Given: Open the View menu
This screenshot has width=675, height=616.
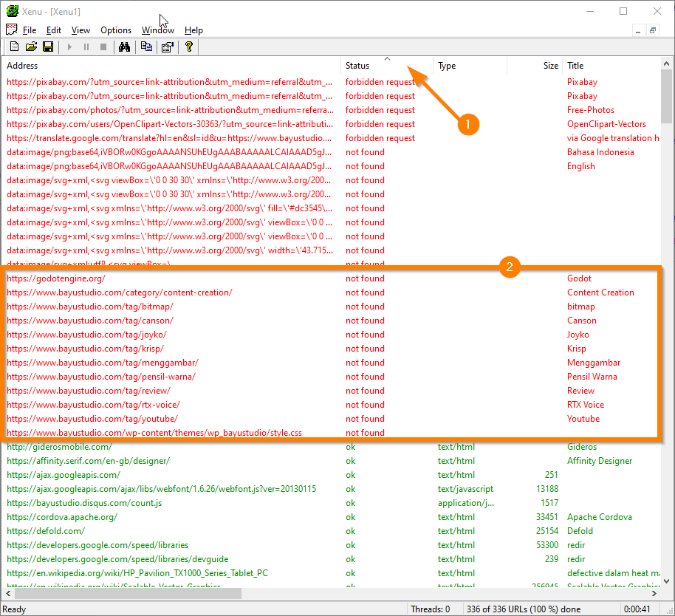Looking at the screenshot, I should tap(80, 30).
